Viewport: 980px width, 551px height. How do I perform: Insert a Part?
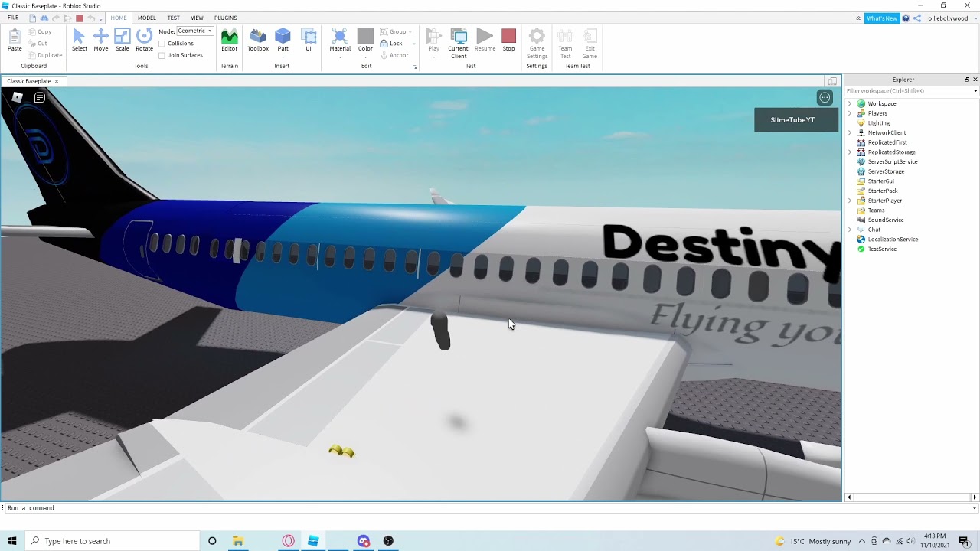click(x=283, y=36)
